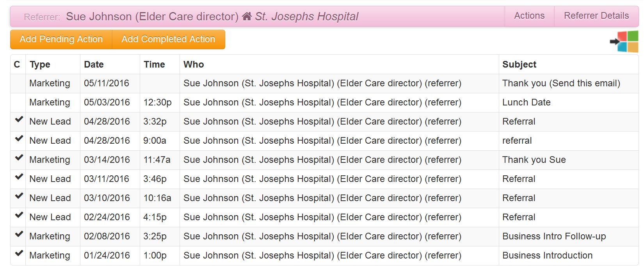The width and height of the screenshot is (644, 271).
Task: Click the Type column header
Action: pyautogui.click(x=40, y=64)
